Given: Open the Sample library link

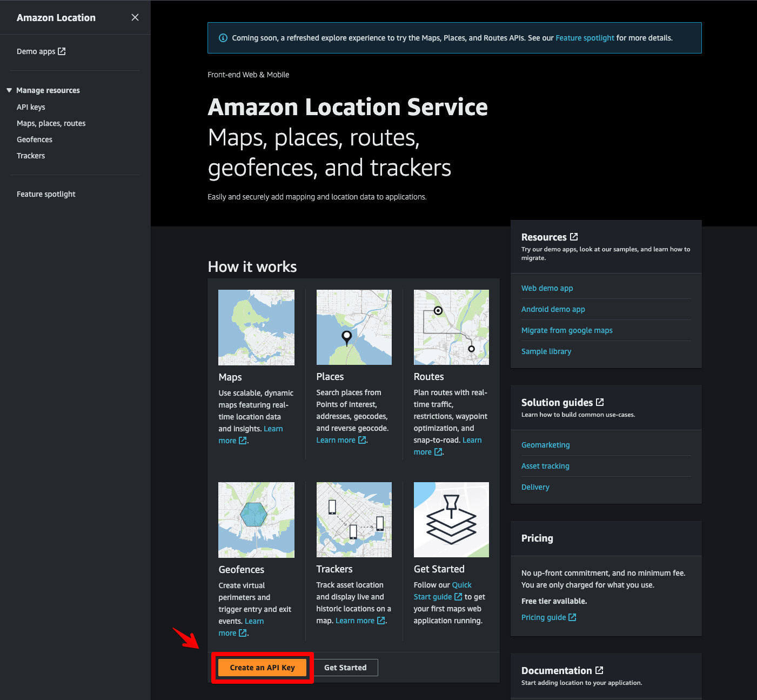Looking at the screenshot, I should click(546, 351).
